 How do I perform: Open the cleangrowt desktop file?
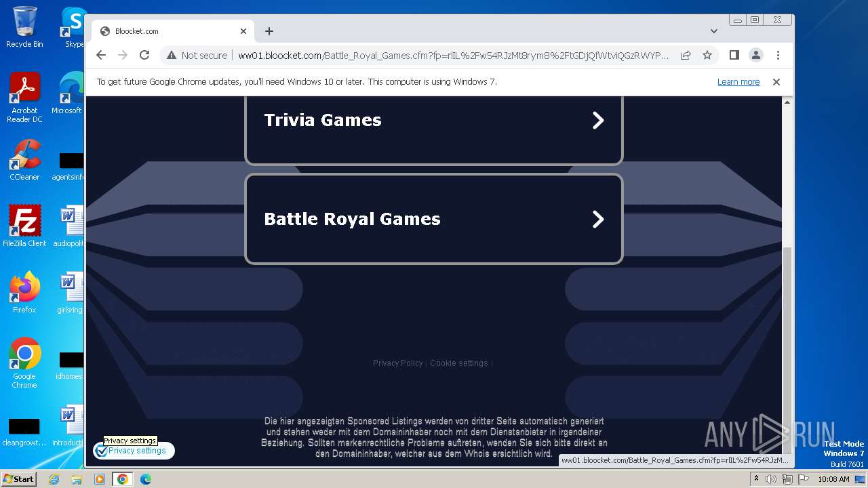[x=24, y=432]
